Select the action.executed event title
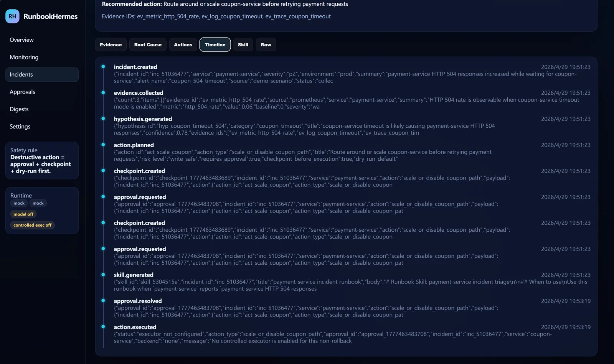The height and width of the screenshot is (364, 614). coord(135,327)
